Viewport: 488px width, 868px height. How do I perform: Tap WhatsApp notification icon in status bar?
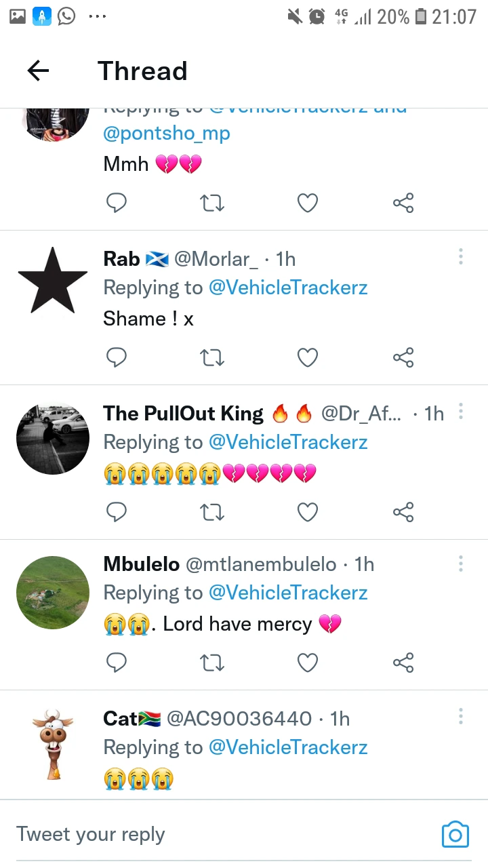tap(66, 16)
